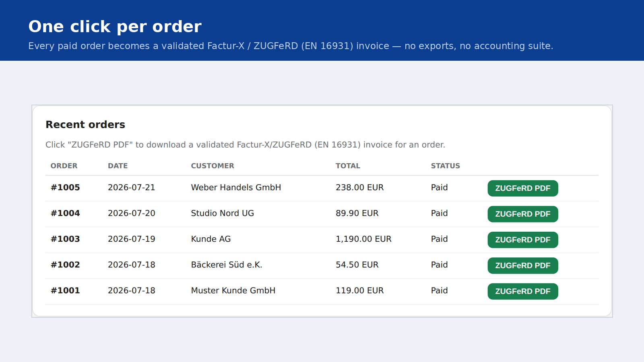Click the CUSTOMER column header
Image resolution: width=644 pixels, height=362 pixels.
click(213, 166)
